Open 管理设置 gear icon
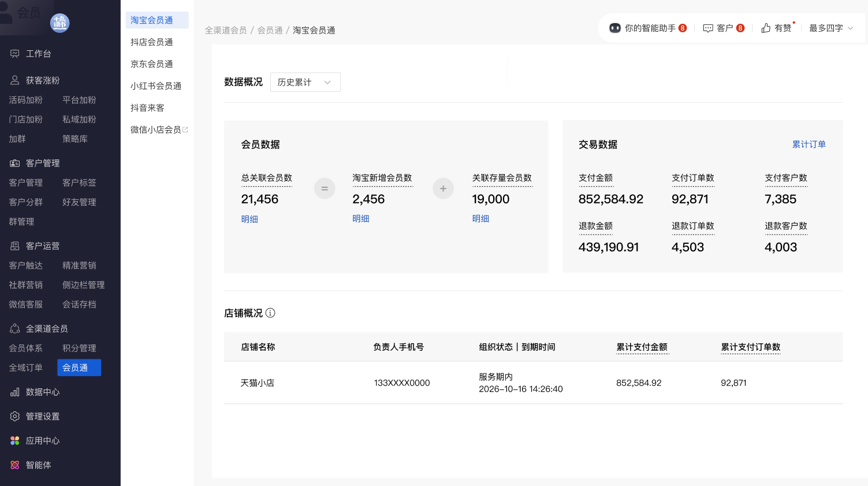 click(x=15, y=417)
